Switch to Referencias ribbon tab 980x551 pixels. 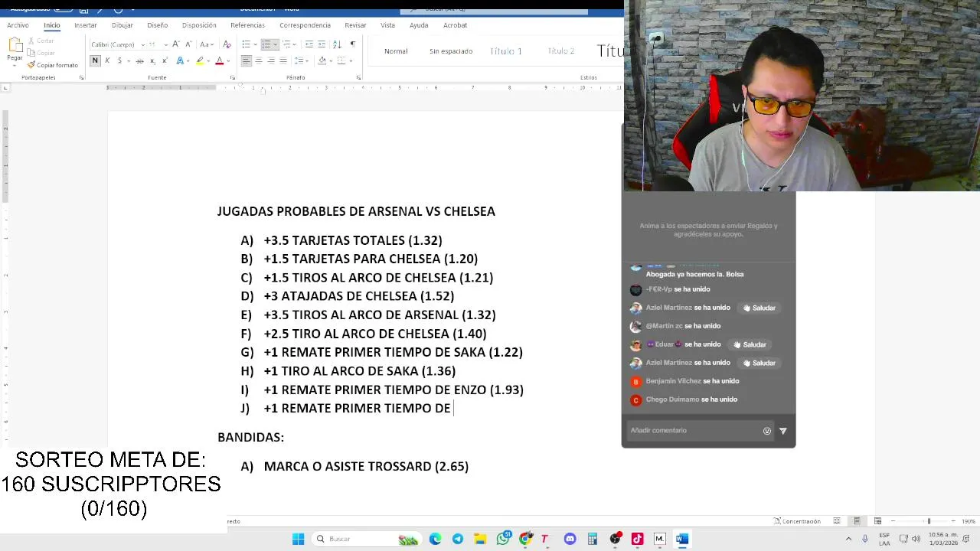coord(247,25)
